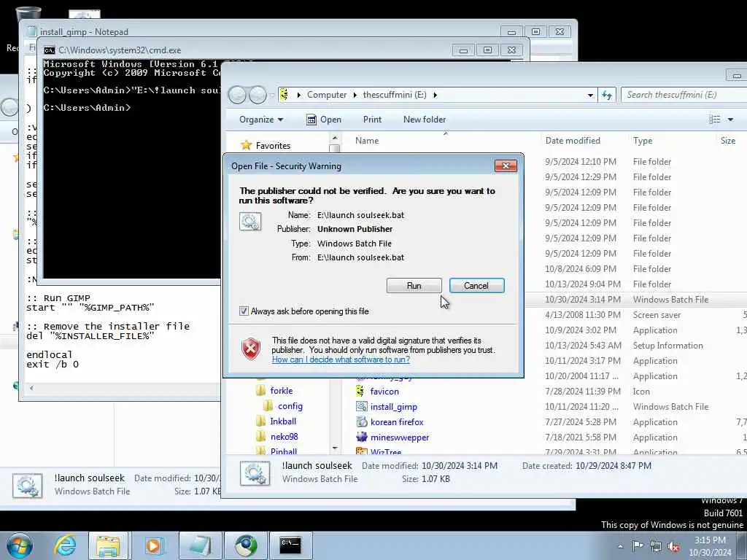Click the mineswwepper file icon
This screenshot has height=560, width=747.
tap(362, 437)
